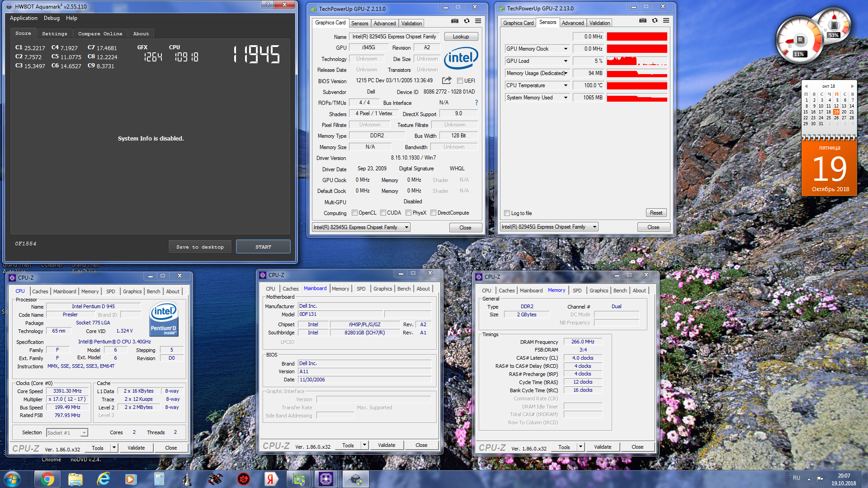Screen dimensions: 868x488
Task: Expand GPU Memory Clock sensor dropdown
Action: click(565, 49)
